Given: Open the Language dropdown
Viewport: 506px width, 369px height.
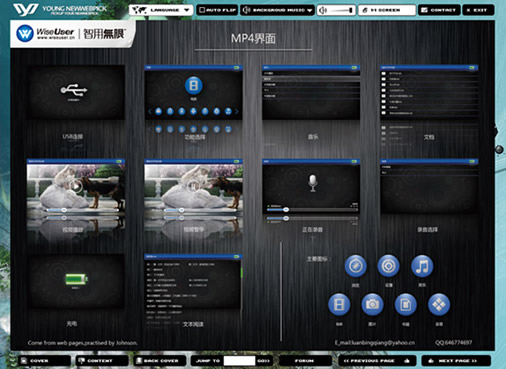Looking at the screenshot, I should [161, 10].
